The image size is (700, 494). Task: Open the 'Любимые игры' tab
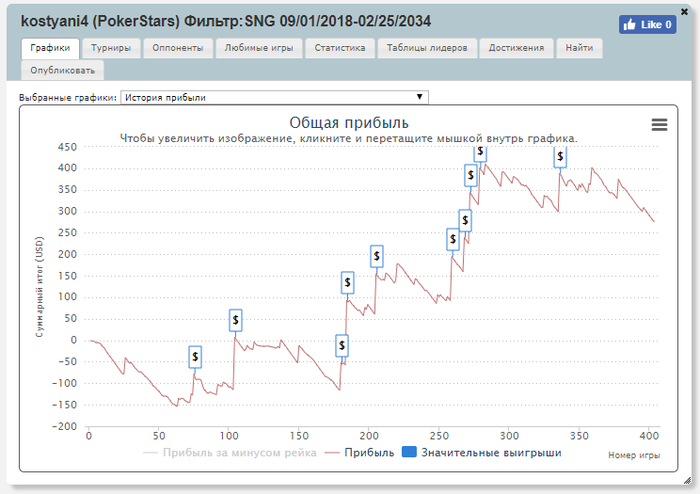[x=259, y=48]
